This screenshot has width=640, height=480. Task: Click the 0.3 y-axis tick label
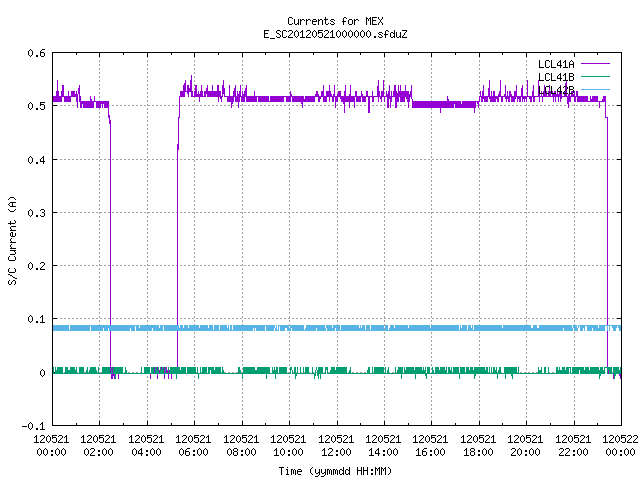[x=36, y=213]
